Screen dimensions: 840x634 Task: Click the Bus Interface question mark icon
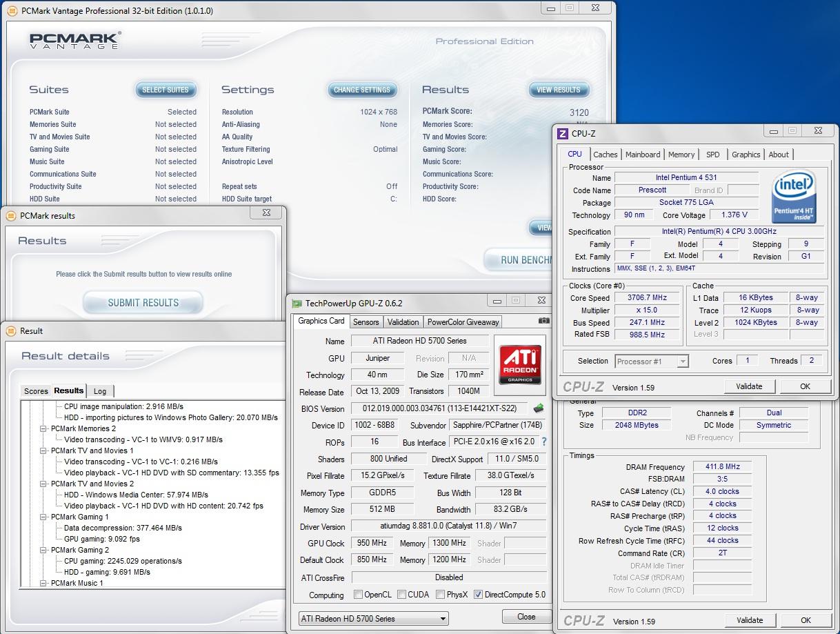point(543,442)
